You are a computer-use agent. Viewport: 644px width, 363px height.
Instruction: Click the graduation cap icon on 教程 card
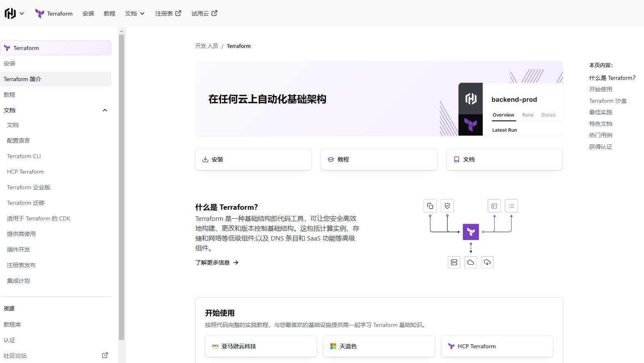tap(331, 159)
